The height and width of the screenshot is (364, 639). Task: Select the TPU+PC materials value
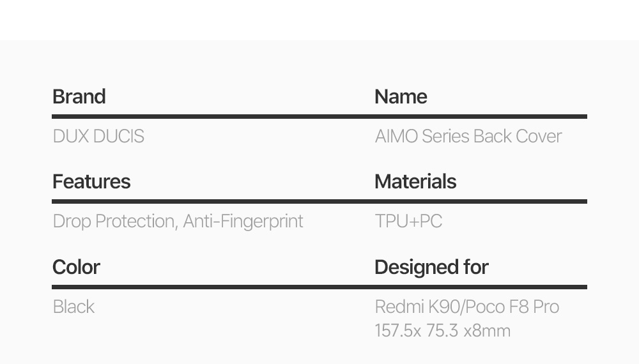click(x=408, y=221)
